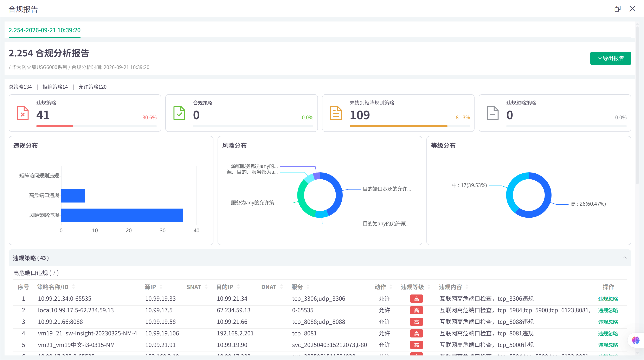Click 违规忽略 for row 10.99.21.34:0-65535
Viewport: 644px width, 360px height.
click(x=608, y=299)
